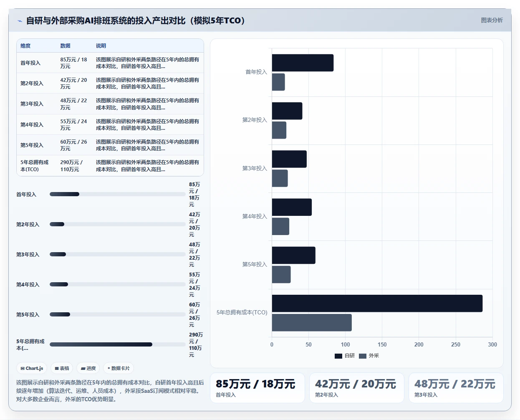Toggle the 自研 legend color box
This screenshot has width=520, height=420.
tap(338, 356)
